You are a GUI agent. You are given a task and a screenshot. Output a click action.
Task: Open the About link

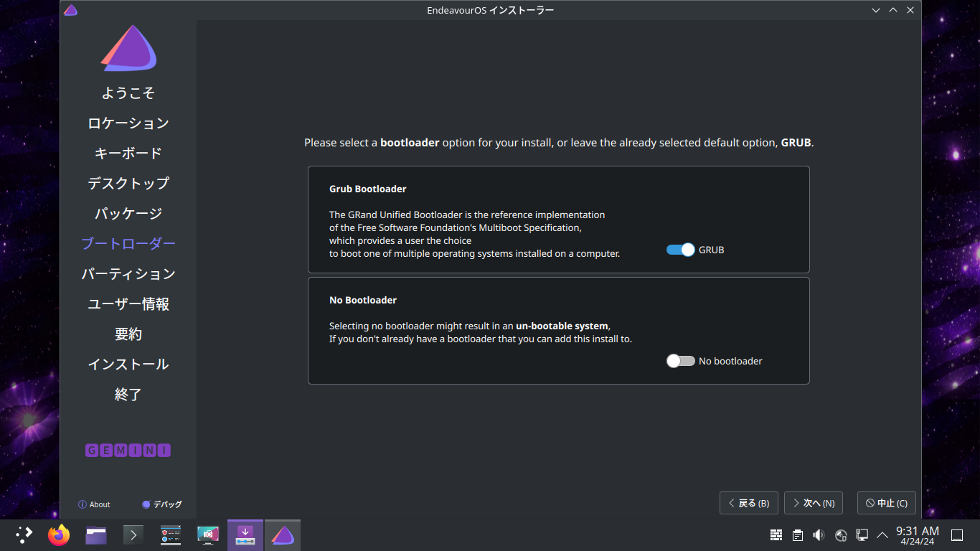(x=94, y=504)
